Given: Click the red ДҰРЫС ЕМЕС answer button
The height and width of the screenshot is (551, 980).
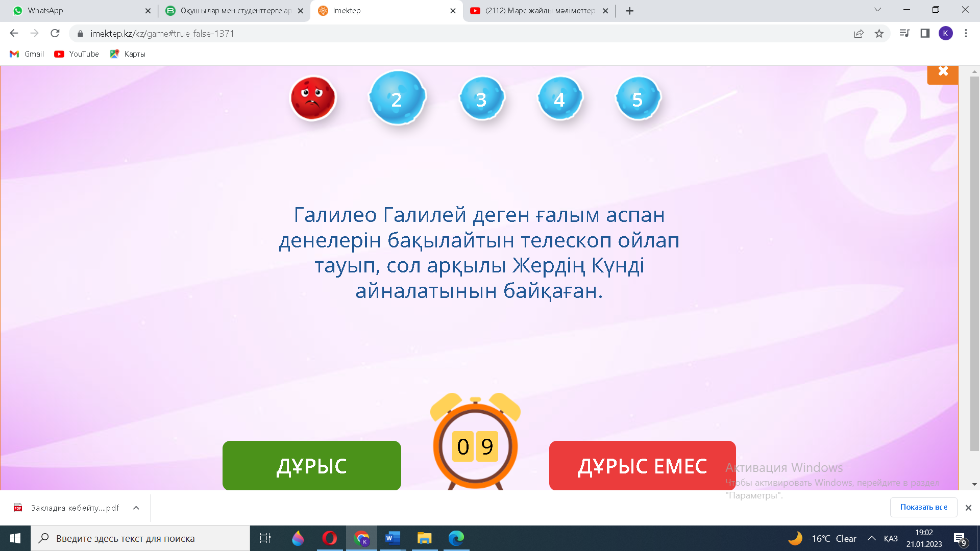Looking at the screenshot, I should (642, 465).
